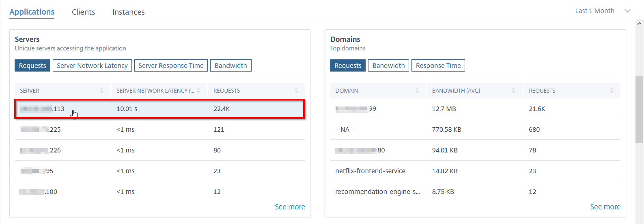Select the Servers Bandwidth filter button
644x224 pixels.
(230, 65)
